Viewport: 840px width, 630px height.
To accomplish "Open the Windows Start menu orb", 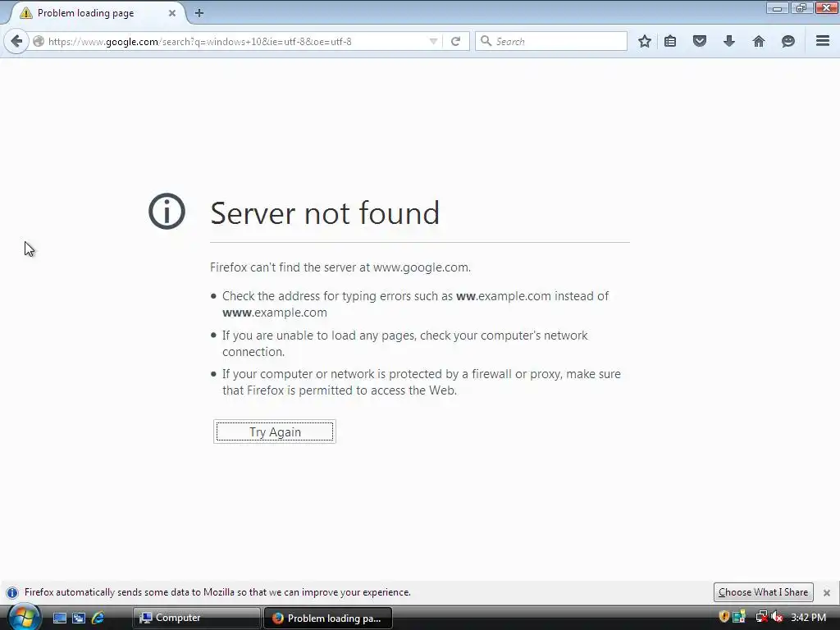I will 23,618.
